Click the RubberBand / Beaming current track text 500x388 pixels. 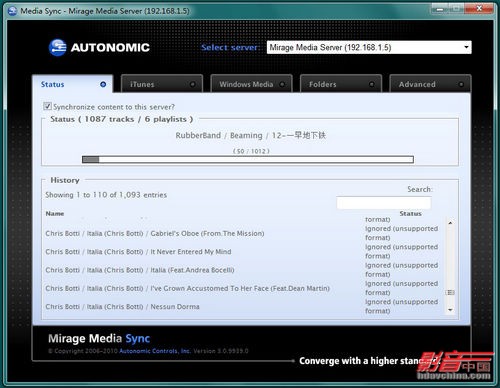pos(251,135)
